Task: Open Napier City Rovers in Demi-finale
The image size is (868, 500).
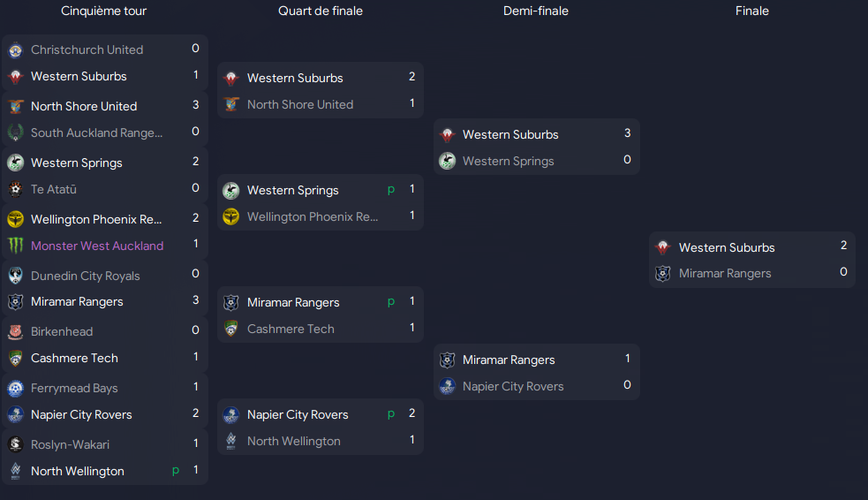Action: coord(513,387)
